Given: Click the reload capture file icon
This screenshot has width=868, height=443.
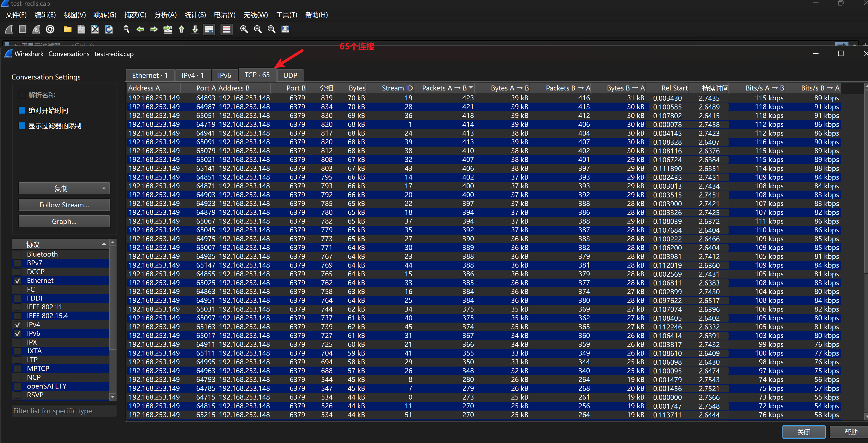Looking at the screenshot, I should click(109, 29).
